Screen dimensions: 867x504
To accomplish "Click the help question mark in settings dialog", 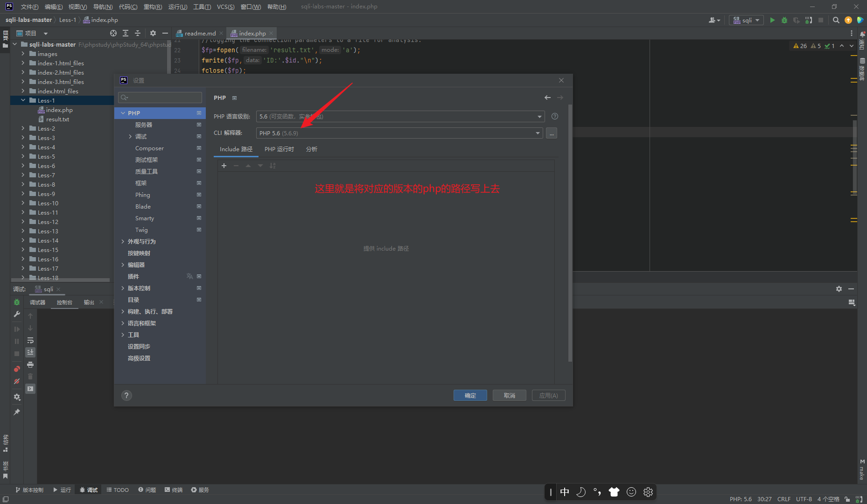I will point(126,396).
